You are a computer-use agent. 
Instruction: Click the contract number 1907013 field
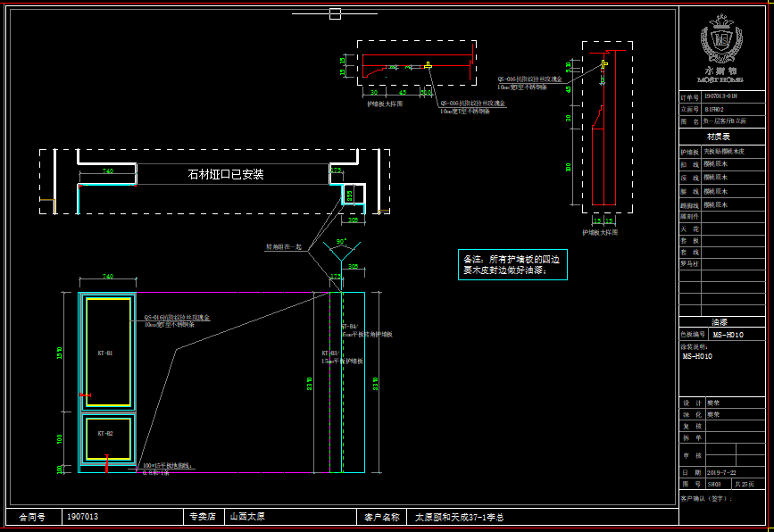[x=82, y=517]
